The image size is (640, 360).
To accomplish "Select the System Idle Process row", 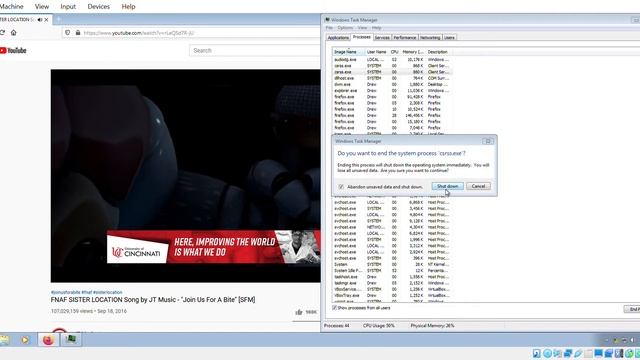I will click(x=392, y=271).
